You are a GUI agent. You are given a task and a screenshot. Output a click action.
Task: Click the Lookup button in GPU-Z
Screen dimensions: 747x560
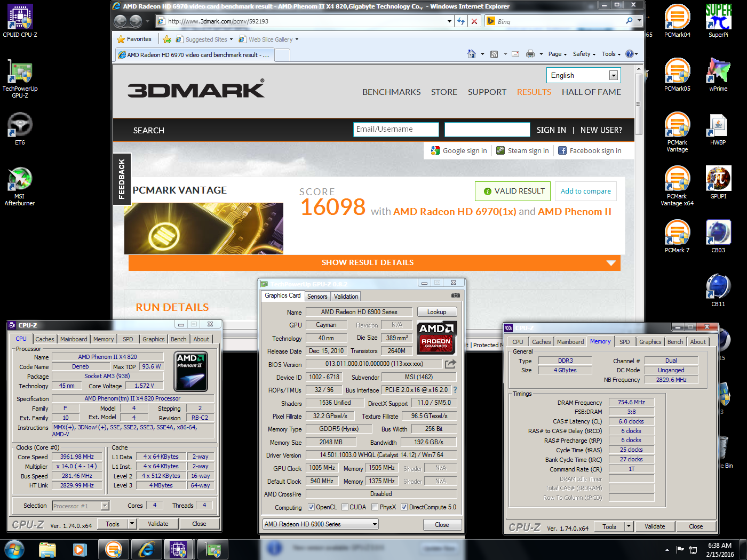[x=436, y=312]
